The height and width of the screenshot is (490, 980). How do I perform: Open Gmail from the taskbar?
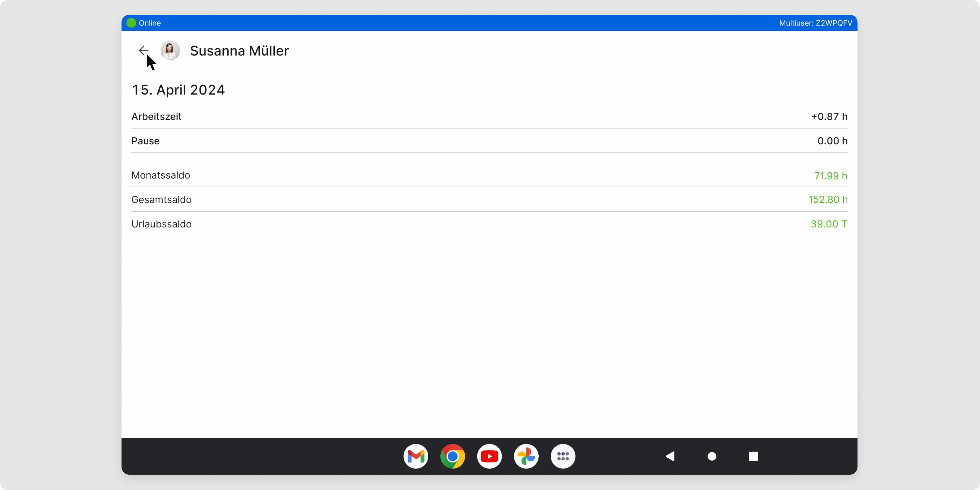pyautogui.click(x=416, y=456)
